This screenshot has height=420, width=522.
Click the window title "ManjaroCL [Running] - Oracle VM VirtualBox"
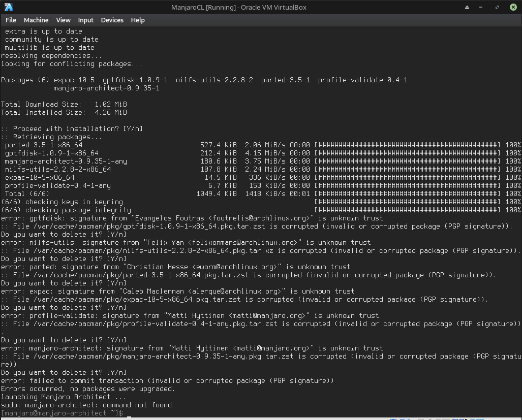(239, 7)
